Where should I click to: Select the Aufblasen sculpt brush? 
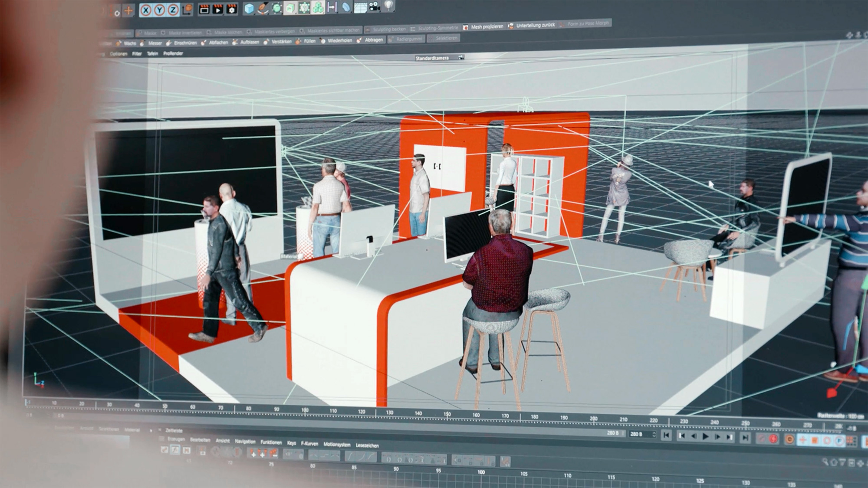(246, 42)
